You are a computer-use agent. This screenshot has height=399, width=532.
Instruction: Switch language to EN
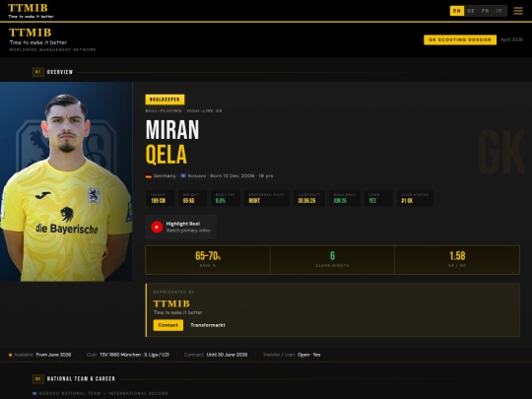pyautogui.click(x=457, y=11)
